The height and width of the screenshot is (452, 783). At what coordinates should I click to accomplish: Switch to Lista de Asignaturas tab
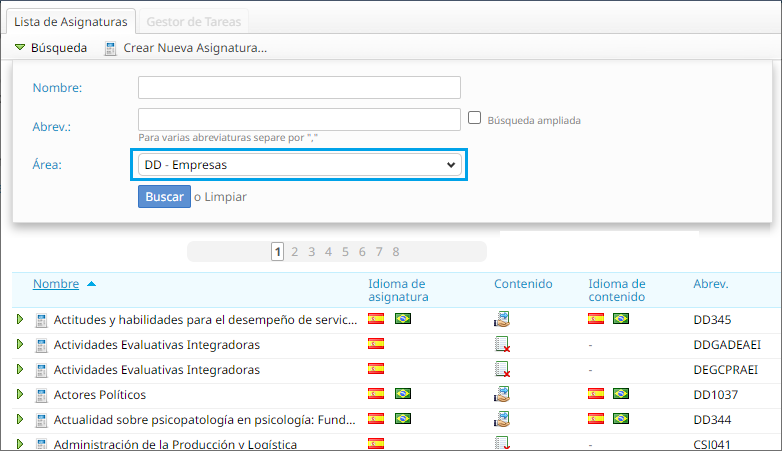70,22
